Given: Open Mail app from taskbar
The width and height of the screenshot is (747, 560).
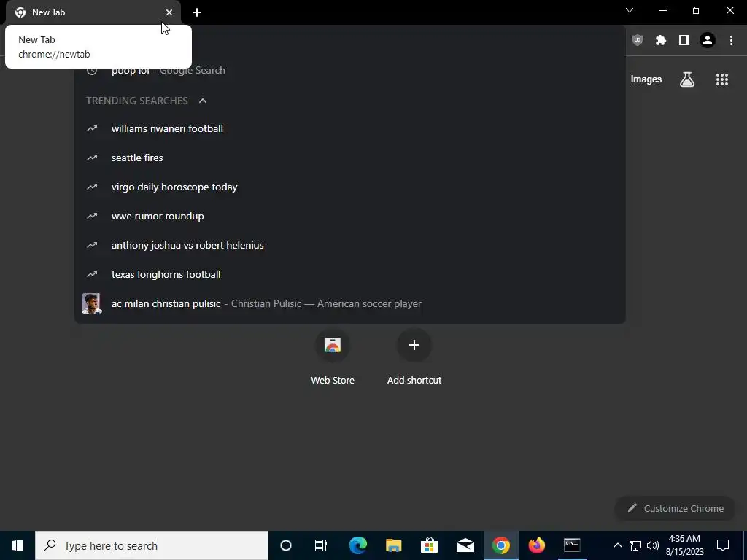Looking at the screenshot, I should pyautogui.click(x=465, y=545).
